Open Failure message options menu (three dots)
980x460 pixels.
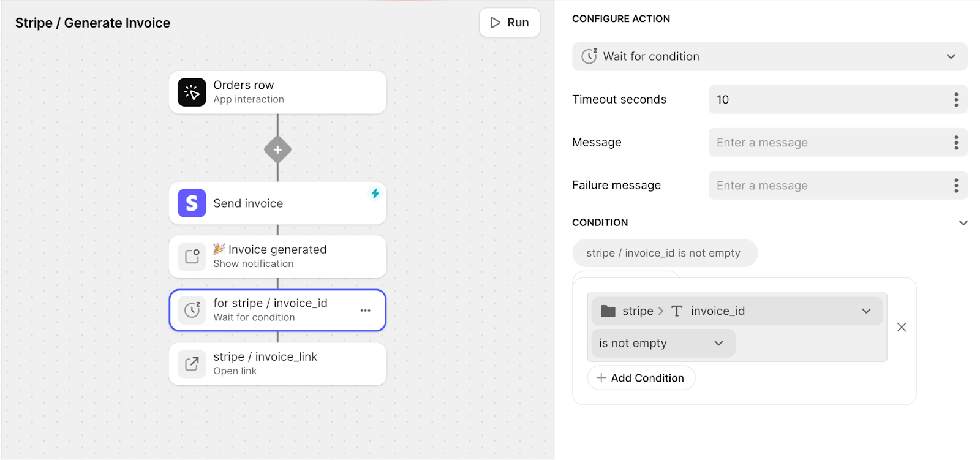tap(956, 186)
